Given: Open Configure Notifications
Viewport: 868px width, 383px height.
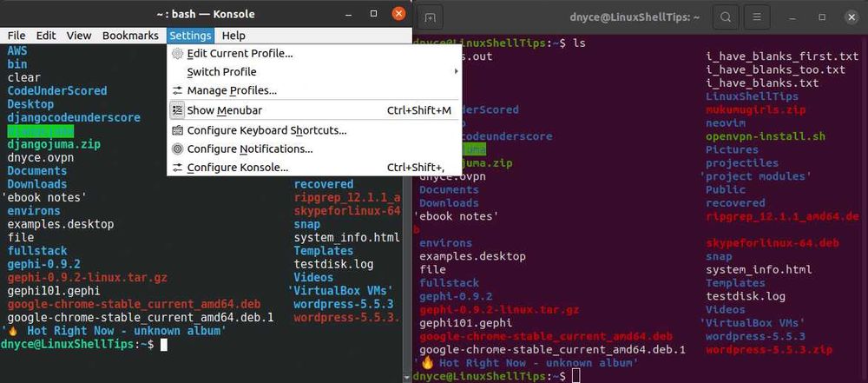Looking at the screenshot, I should click(x=314, y=149).
